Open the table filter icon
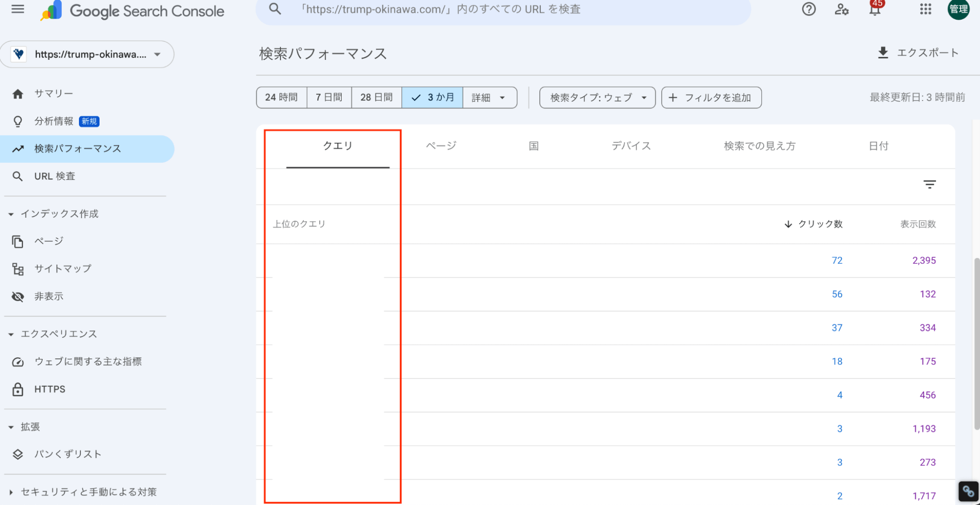Viewport: 980px width, 505px height. click(930, 184)
